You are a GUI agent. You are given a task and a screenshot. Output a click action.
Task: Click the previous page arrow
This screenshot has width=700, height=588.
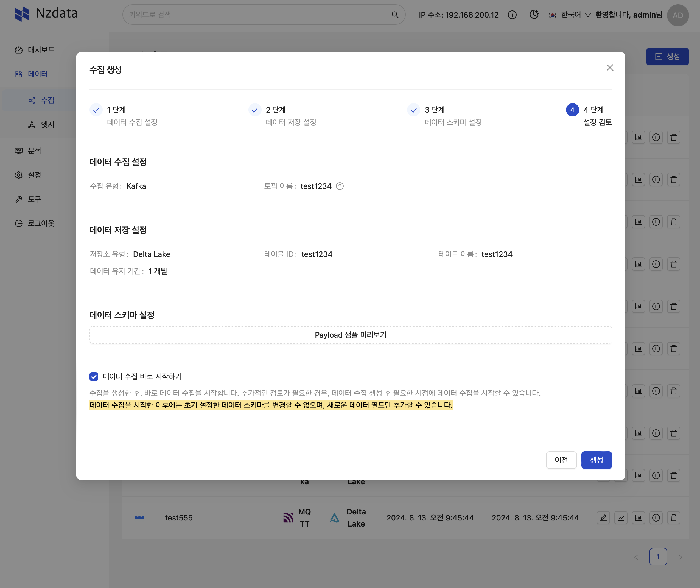point(636,557)
